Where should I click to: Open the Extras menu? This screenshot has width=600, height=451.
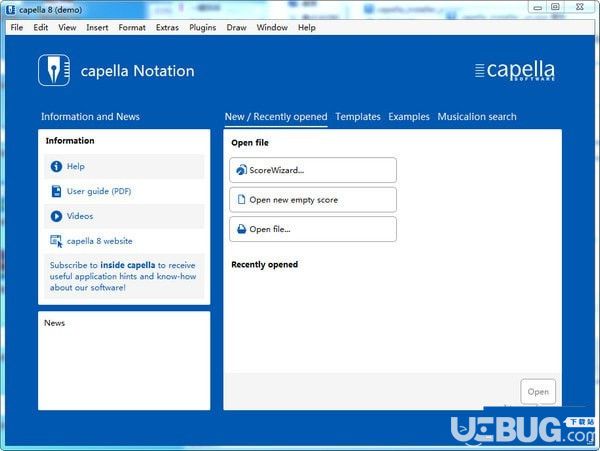pos(167,28)
